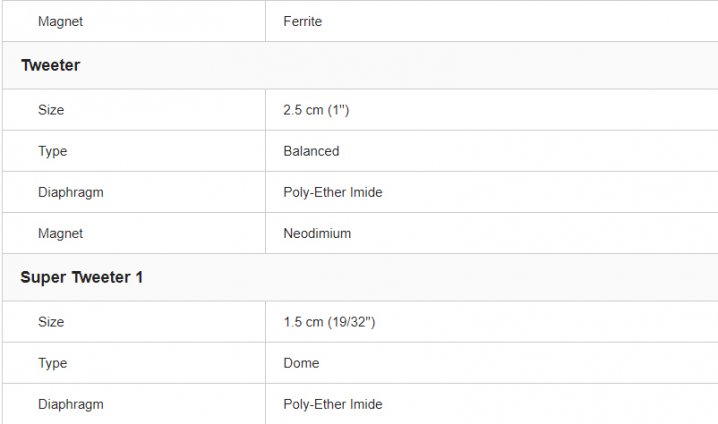Click the Tweeter section heading
The width and height of the screenshot is (718, 424).
pos(50,65)
